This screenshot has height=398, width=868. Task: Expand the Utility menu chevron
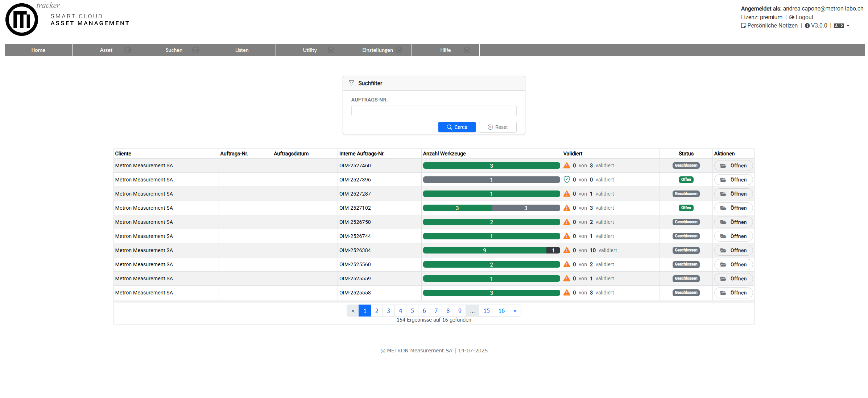point(331,50)
